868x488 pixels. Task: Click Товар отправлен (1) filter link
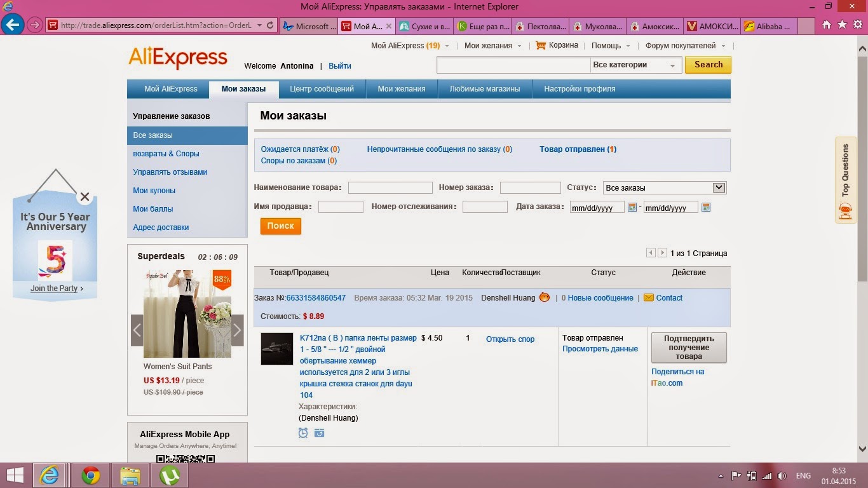(x=578, y=149)
